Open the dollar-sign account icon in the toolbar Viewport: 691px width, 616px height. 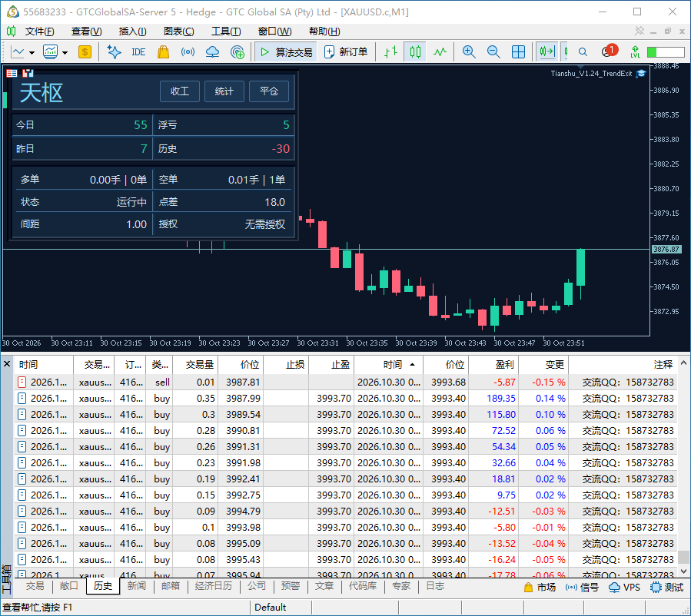pos(85,52)
